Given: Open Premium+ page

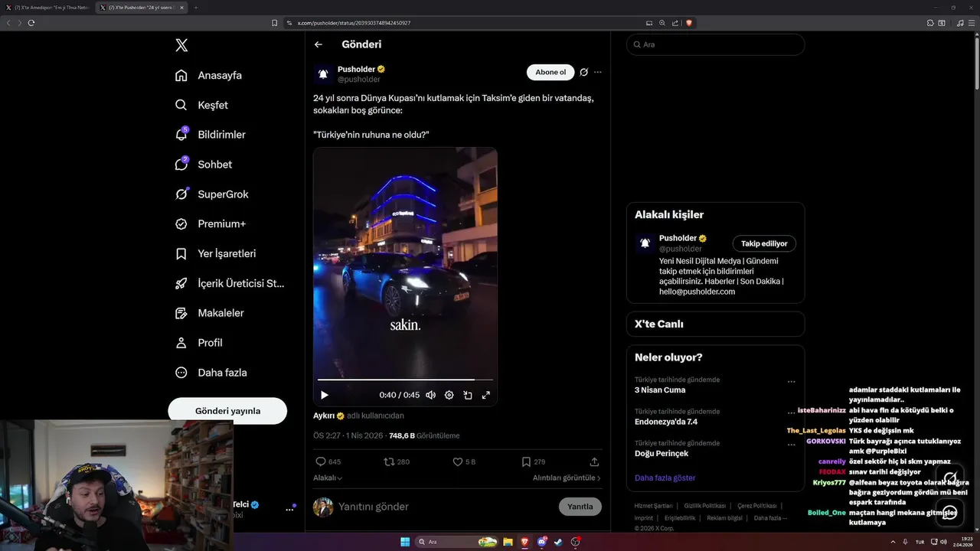Looking at the screenshot, I should (x=211, y=224).
